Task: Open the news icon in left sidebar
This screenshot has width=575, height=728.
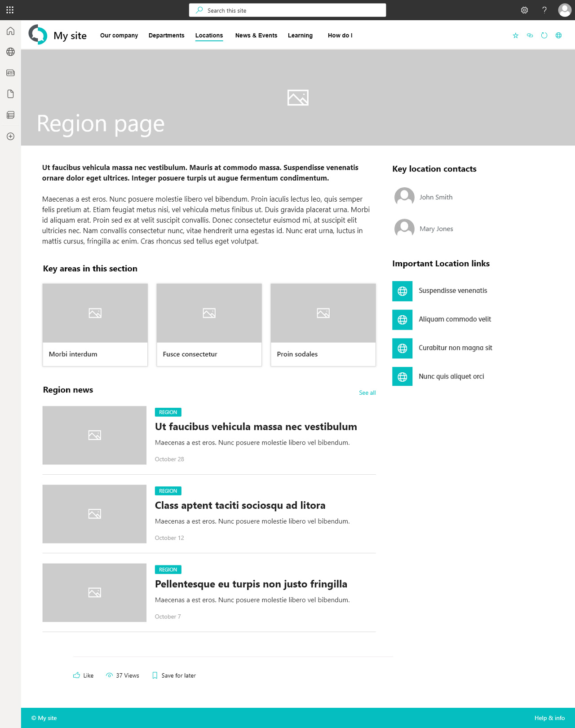Action: tap(10, 73)
